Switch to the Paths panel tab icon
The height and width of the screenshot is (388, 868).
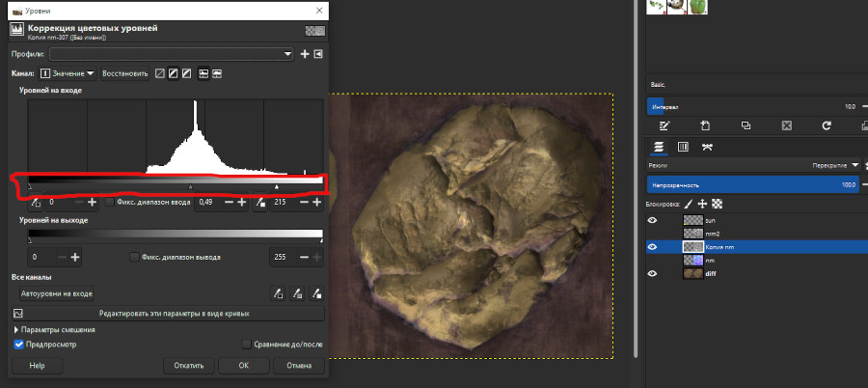pos(707,147)
